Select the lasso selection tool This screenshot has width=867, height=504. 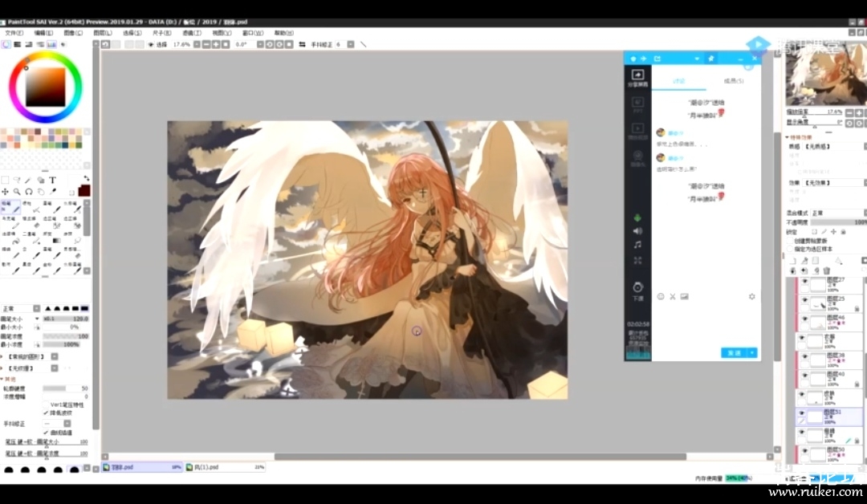(17, 180)
